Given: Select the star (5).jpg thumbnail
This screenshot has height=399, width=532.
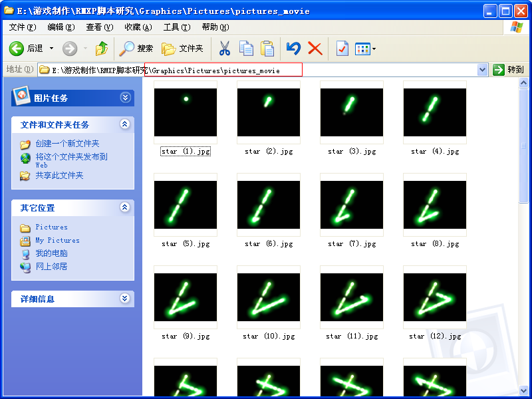Looking at the screenshot, I should click(x=186, y=205).
